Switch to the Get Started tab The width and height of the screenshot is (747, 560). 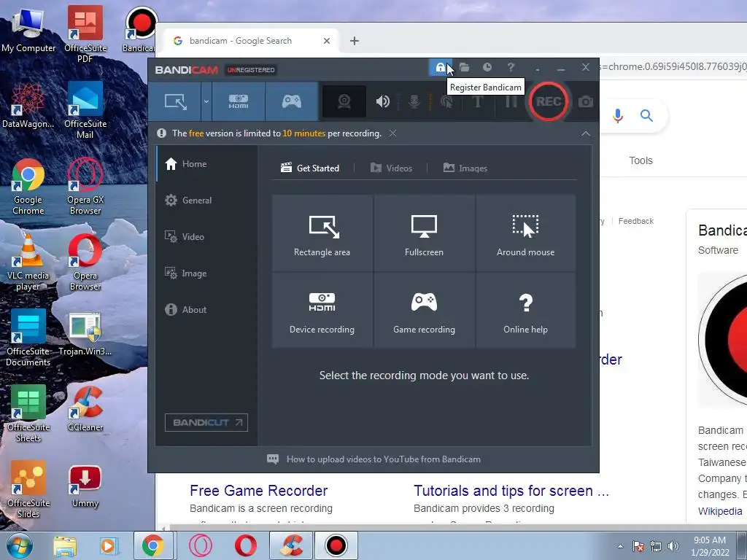point(309,168)
